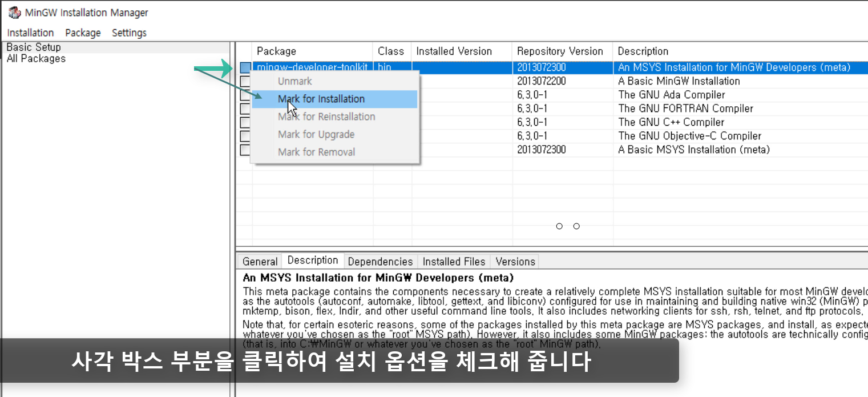Open the Package menu

click(x=83, y=33)
